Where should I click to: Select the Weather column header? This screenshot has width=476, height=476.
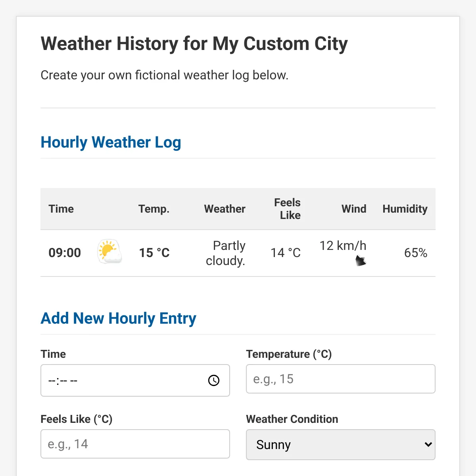tap(225, 209)
